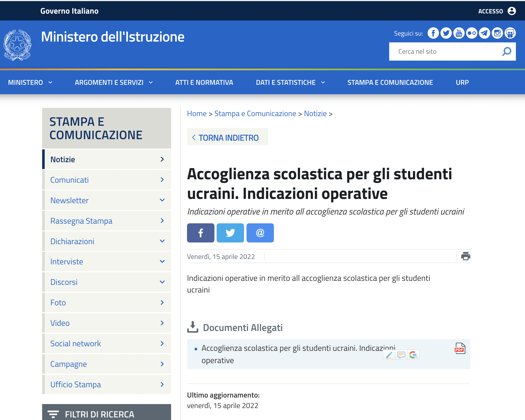The width and height of the screenshot is (525, 420).
Task: Open the Flickr icon in header
Action: coord(471,33)
